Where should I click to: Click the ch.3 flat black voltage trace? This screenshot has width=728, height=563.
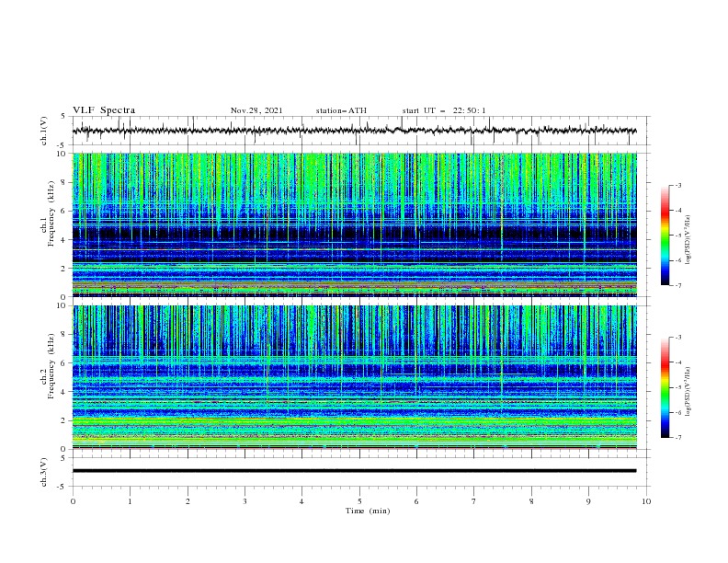click(x=354, y=471)
